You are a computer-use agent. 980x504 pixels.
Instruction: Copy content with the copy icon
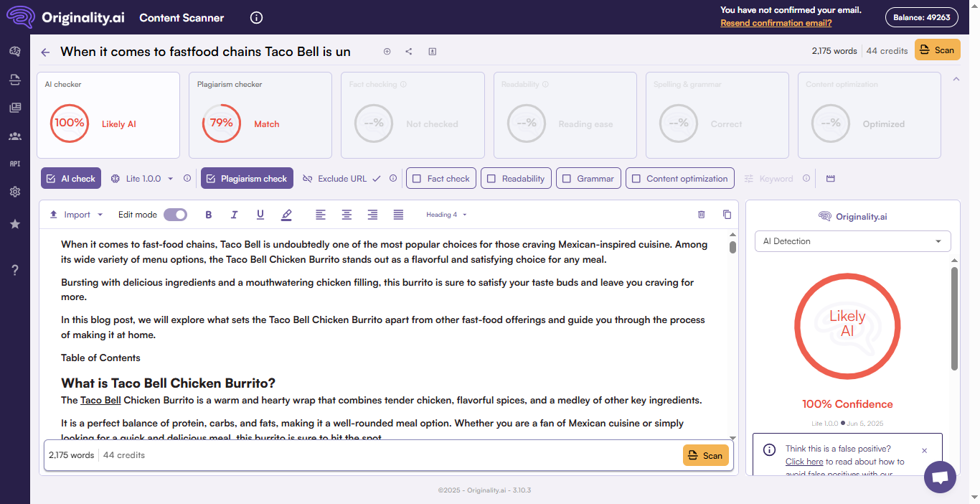[x=727, y=214]
